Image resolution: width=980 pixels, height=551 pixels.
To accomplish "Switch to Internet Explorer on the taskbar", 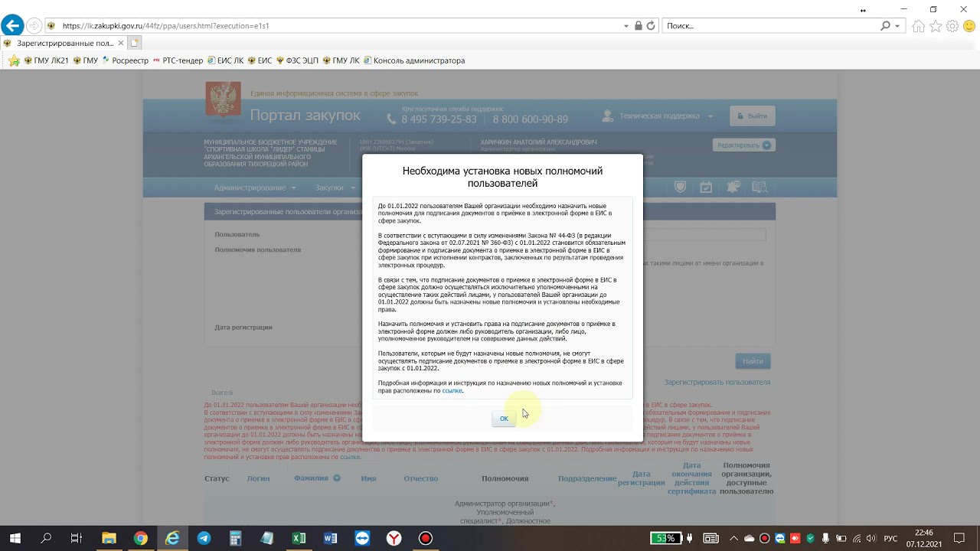I will (x=172, y=538).
